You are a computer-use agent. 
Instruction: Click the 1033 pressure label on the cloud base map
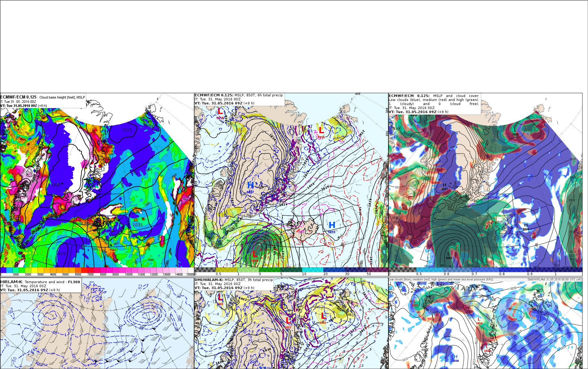click(x=138, y=225)
